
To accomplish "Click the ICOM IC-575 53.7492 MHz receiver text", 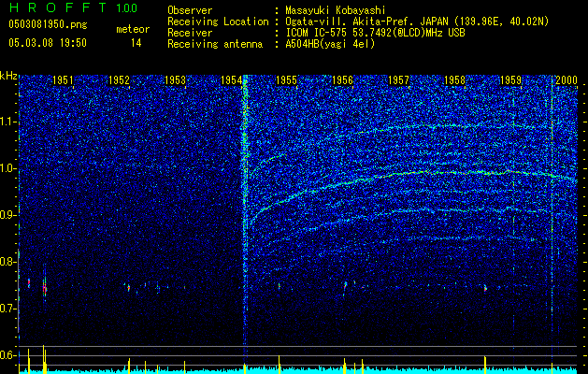I will pos(375,33).
